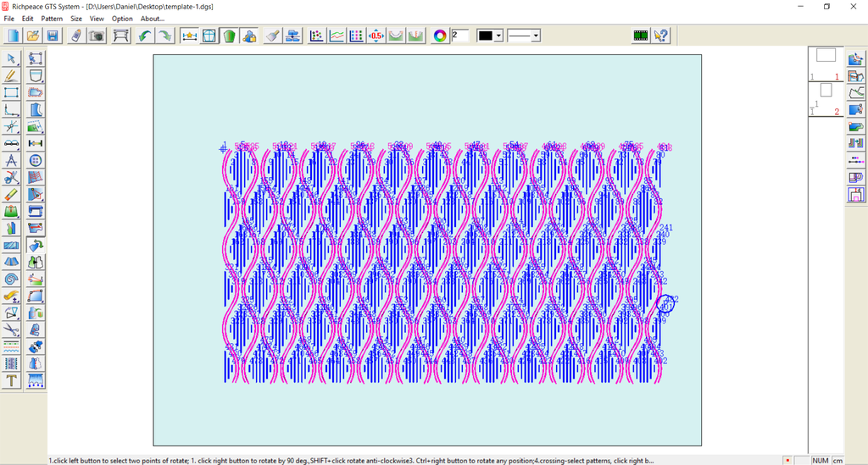Select the text T tool
The image size is (868, 465).
click(x=12, y=380)
